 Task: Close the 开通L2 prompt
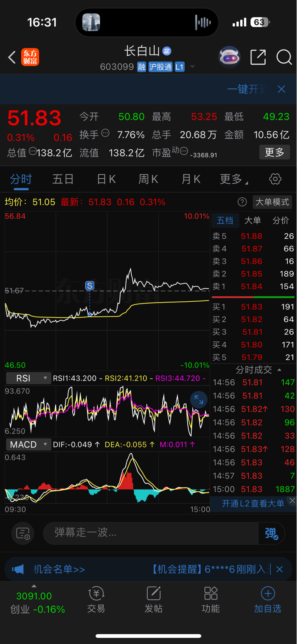point(292,501)
